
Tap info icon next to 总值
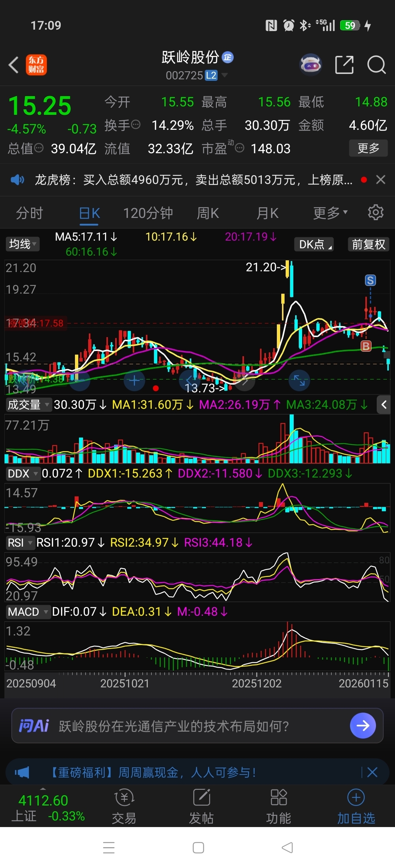tap(39, 148)
